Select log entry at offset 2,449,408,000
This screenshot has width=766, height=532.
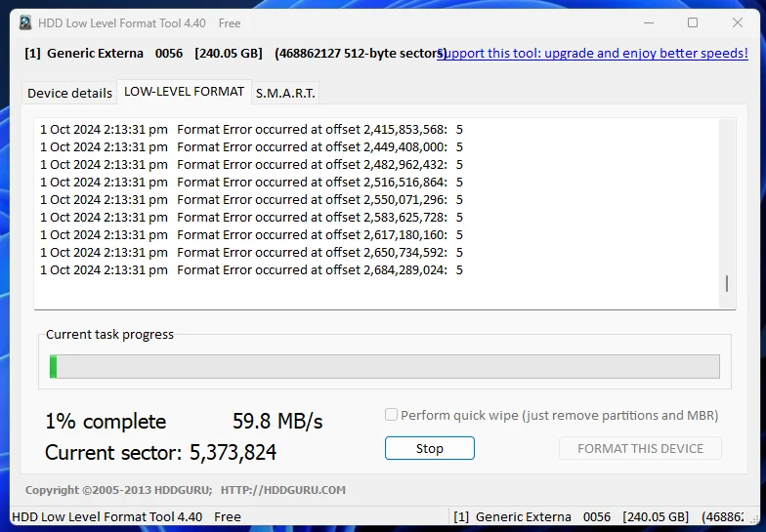[251, 146]
